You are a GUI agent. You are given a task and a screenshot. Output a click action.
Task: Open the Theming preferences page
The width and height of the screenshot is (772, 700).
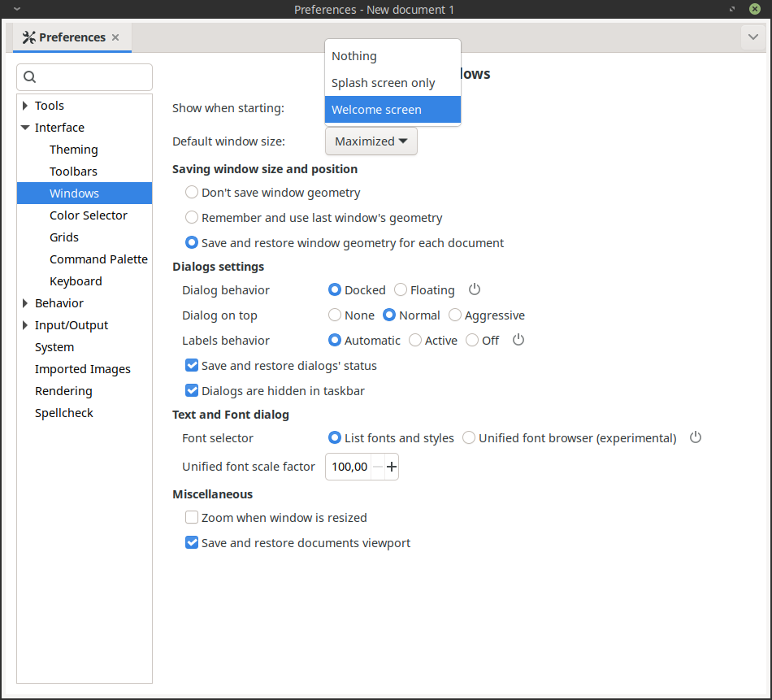coord(73,150)
